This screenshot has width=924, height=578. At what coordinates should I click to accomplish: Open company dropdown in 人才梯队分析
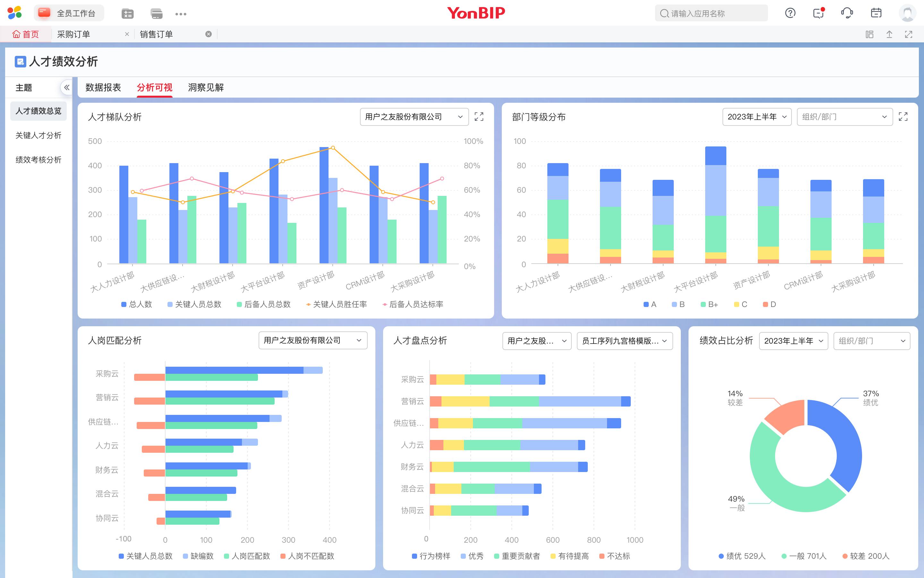coord(414,117)
